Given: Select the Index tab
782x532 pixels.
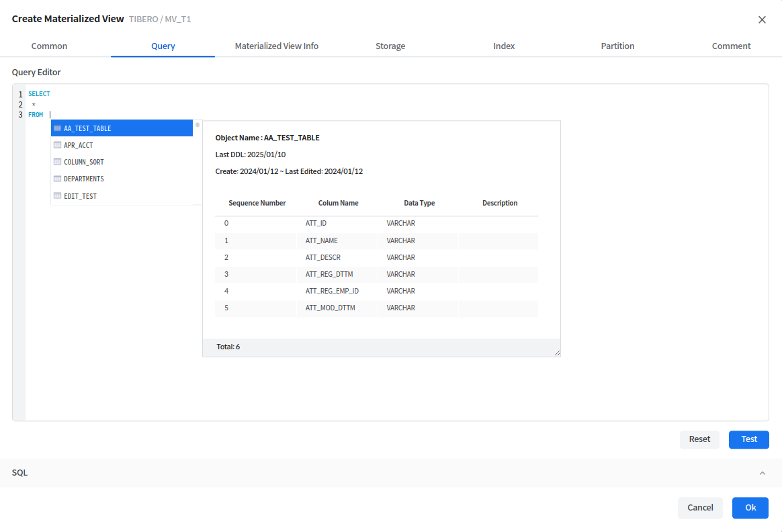Looking at the screenshot, I should pos(504,46).
